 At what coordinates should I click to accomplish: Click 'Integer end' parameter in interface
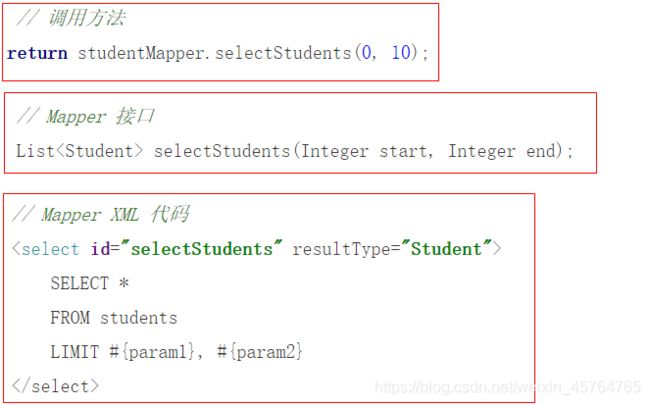tap(502, 151)
